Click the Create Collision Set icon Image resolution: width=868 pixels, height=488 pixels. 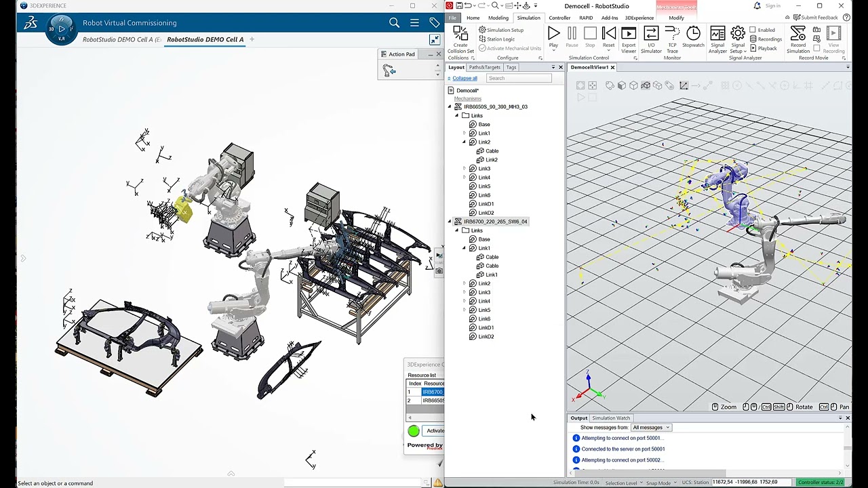pyautogui.click(x=460, y=33)
